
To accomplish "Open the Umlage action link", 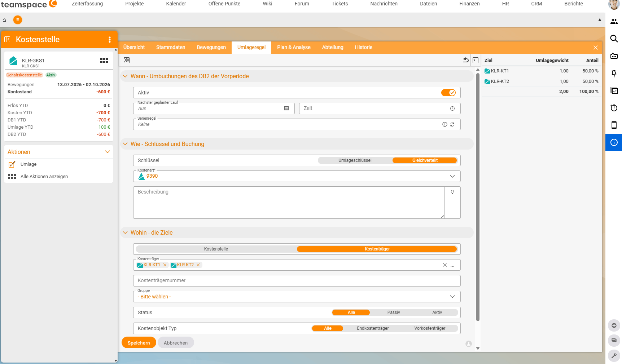I will coord(29,164).
